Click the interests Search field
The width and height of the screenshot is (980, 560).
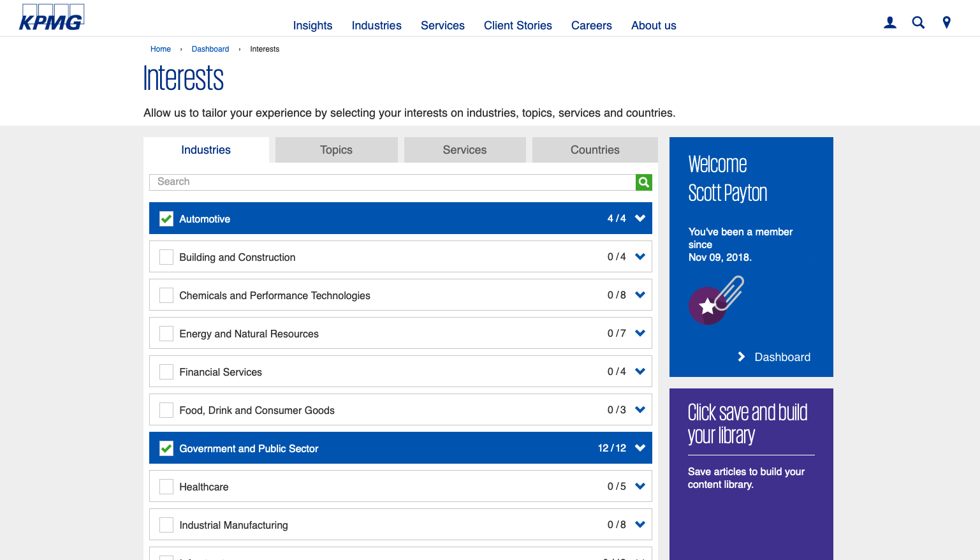point(392,182)
